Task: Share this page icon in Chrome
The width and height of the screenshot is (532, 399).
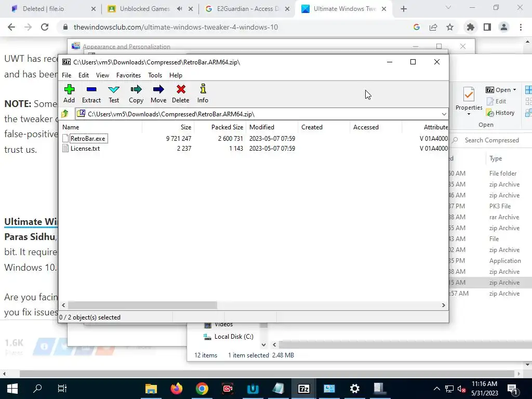Action: [433, 27]
